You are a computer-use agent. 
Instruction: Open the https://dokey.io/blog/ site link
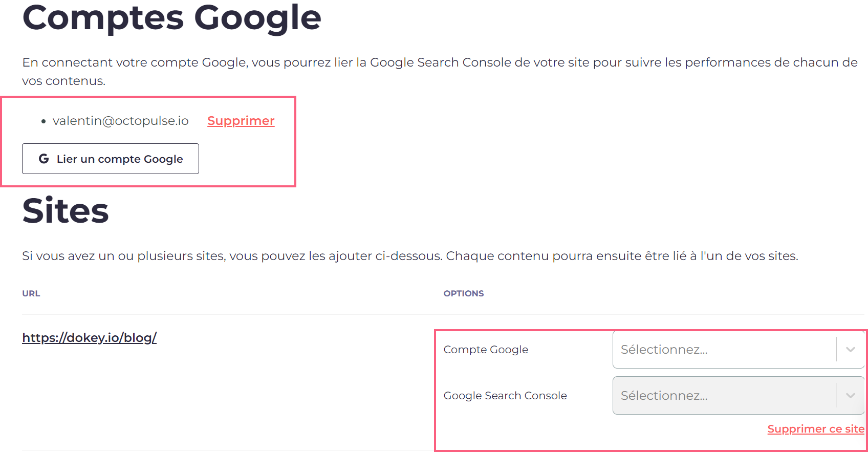(x=90, y=338)
